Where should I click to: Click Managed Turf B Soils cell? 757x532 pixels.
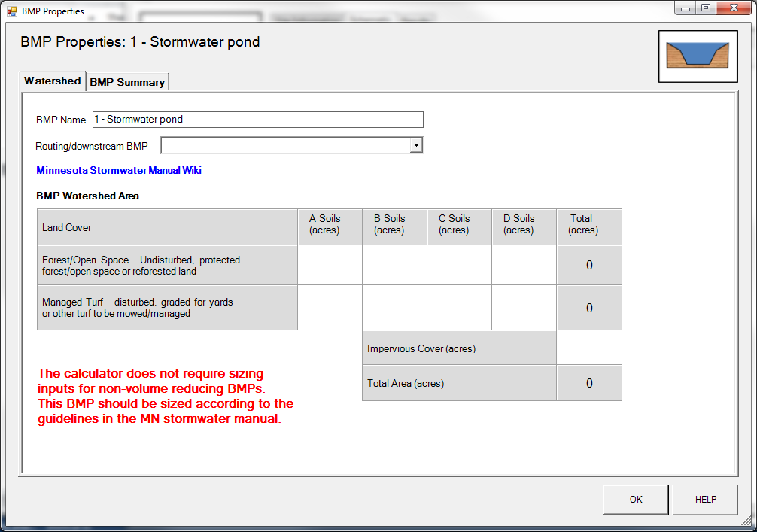tap(394, 307)
